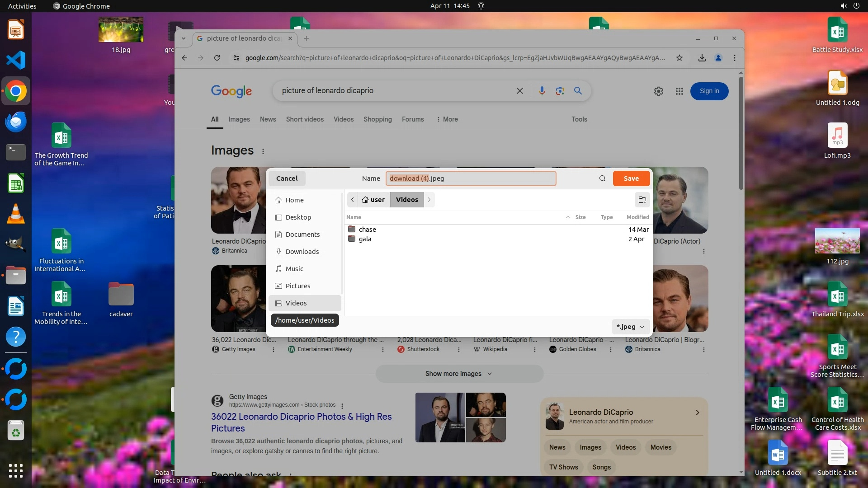Bookmark this page with the star icon
The image size is (868, 488).
[x=679, y=58]
